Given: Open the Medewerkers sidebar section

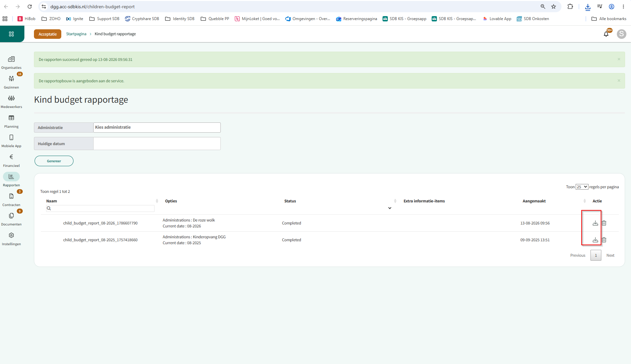Looking at the screenshot, I should (x=11, y=101).
